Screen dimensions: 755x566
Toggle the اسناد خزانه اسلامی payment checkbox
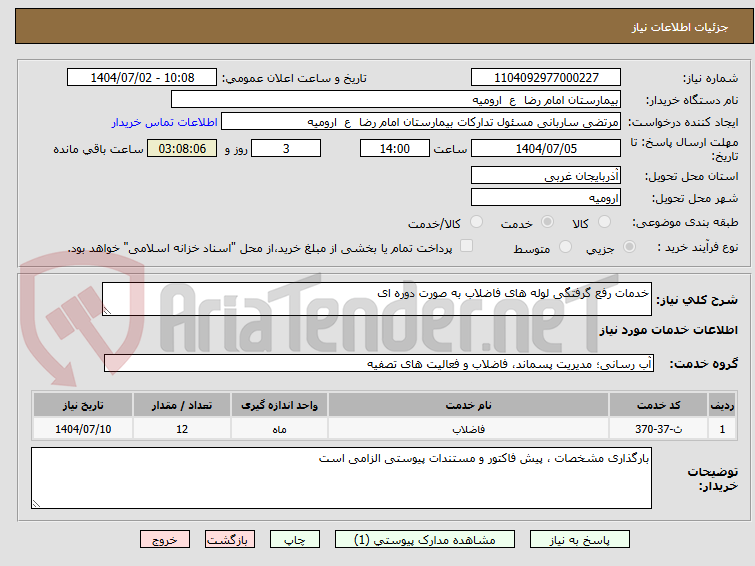(x=466, y=246)
